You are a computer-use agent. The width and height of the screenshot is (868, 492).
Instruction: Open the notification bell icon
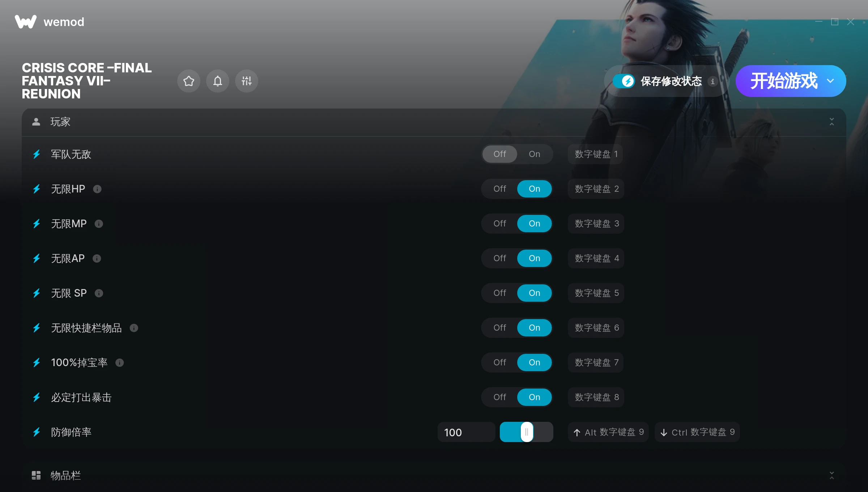(217, 81)
